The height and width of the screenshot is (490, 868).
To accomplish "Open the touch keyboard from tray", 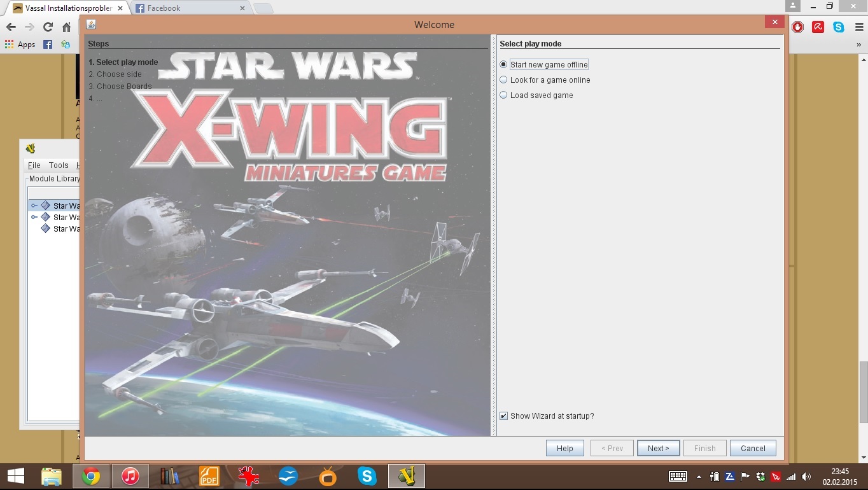I will coord(678,476).
